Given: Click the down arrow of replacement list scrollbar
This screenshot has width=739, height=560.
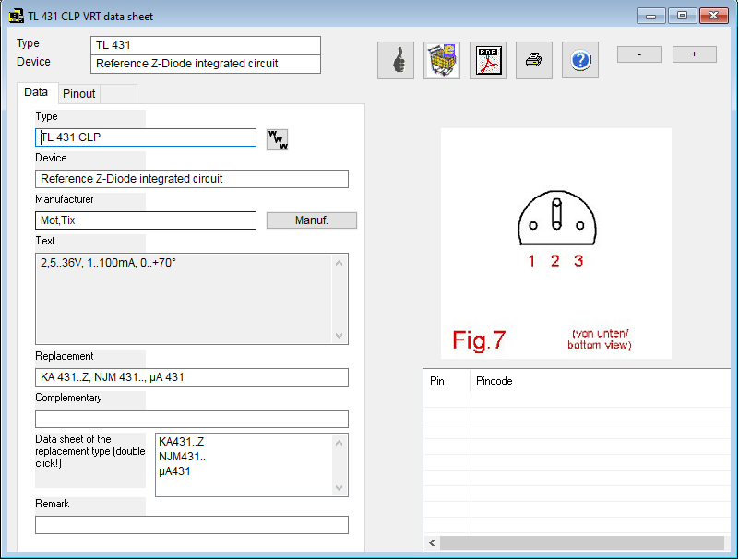Looking at the screenshot, I should click(340, 487).
